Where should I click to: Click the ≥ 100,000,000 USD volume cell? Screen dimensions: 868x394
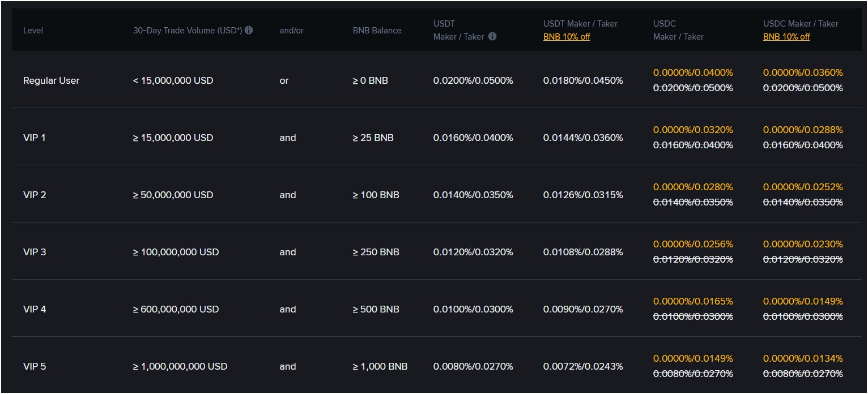click(x=176, y=252)
